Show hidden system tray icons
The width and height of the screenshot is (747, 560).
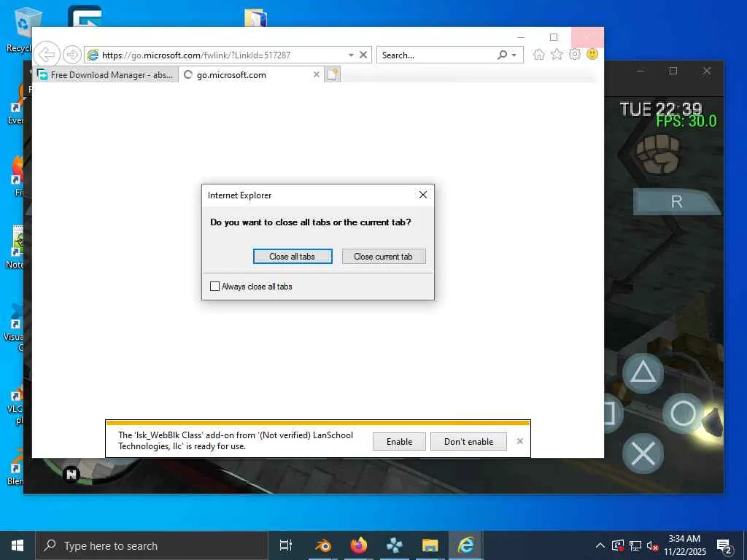(x=600, y=545)
